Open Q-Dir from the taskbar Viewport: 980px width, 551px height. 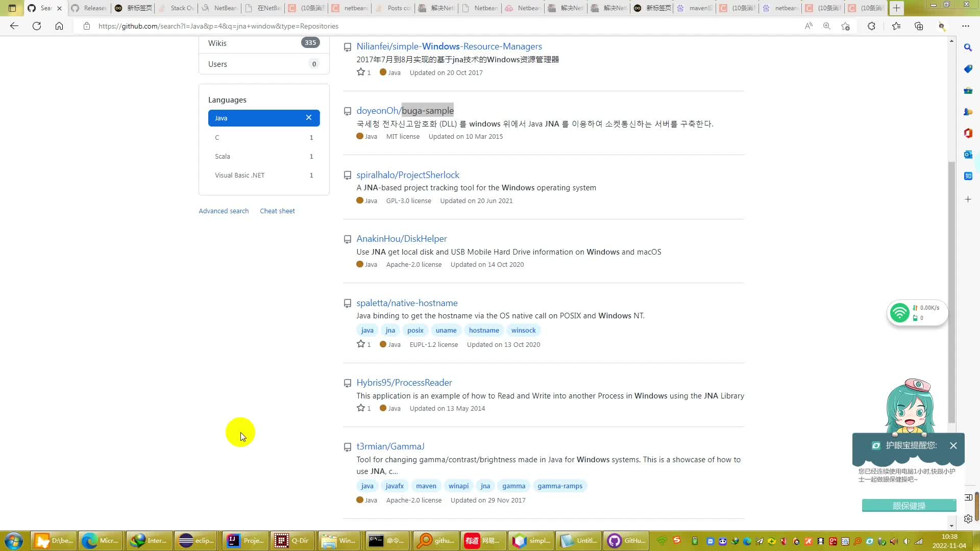[292, 541]
